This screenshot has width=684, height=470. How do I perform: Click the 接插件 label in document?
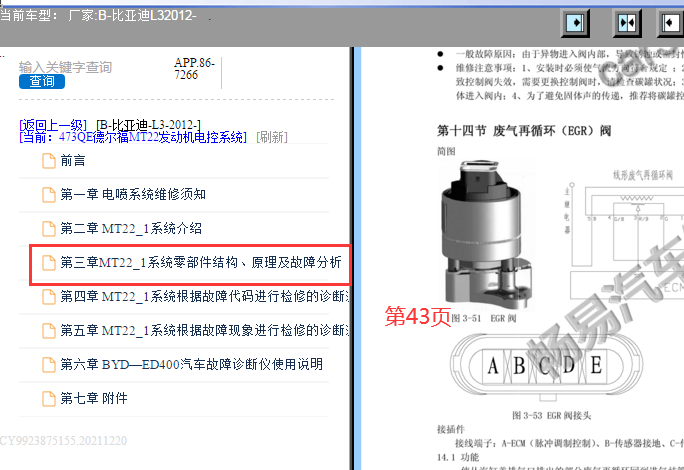[451, 429]
